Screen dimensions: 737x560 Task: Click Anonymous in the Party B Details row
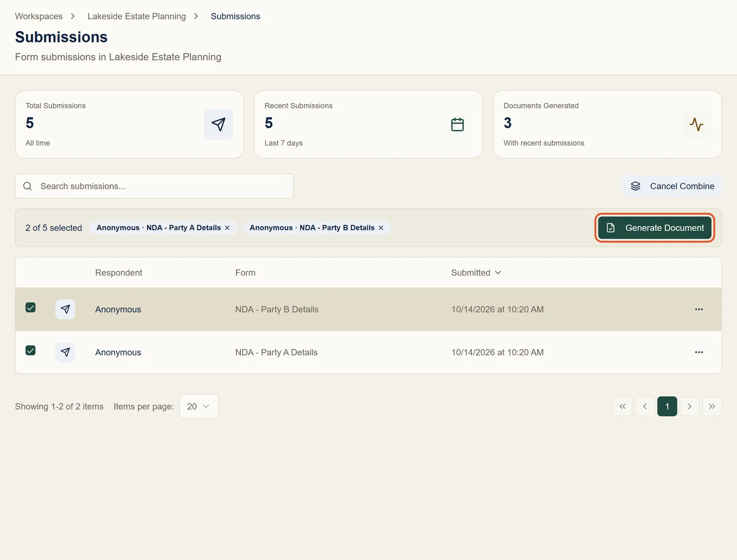click(x=118, y=309)
